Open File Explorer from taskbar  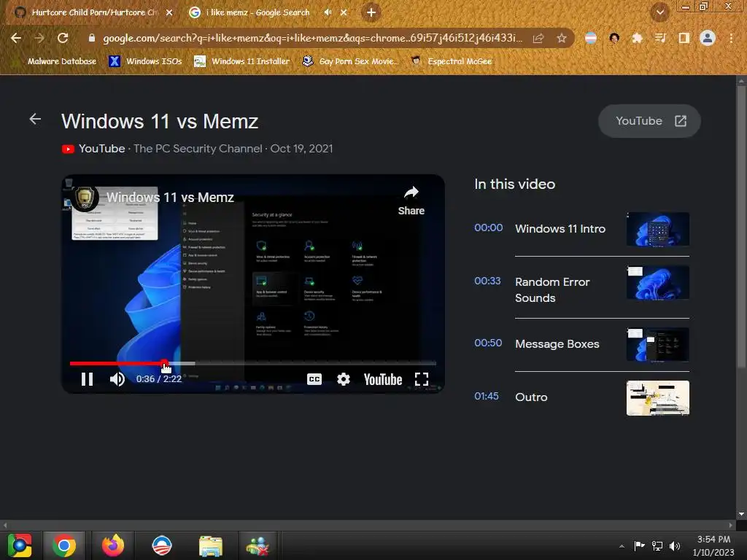210,545
